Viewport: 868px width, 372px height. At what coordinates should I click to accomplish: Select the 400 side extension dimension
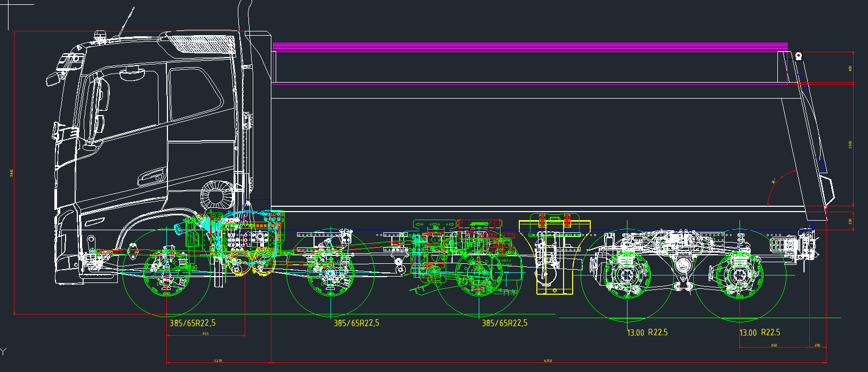click(850, 68)
